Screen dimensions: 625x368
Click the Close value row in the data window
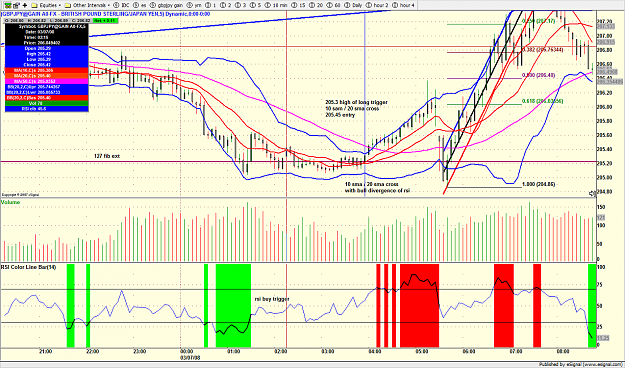[46, 65]
